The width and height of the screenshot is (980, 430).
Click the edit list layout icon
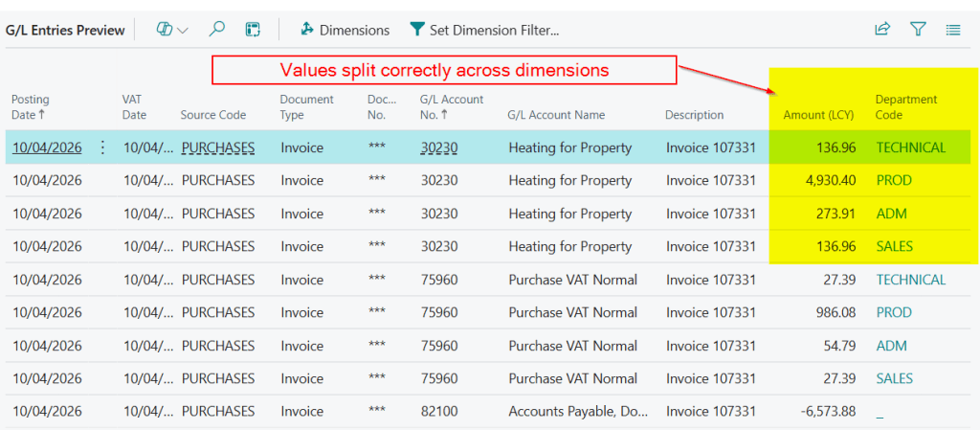(x=253, y=30)
